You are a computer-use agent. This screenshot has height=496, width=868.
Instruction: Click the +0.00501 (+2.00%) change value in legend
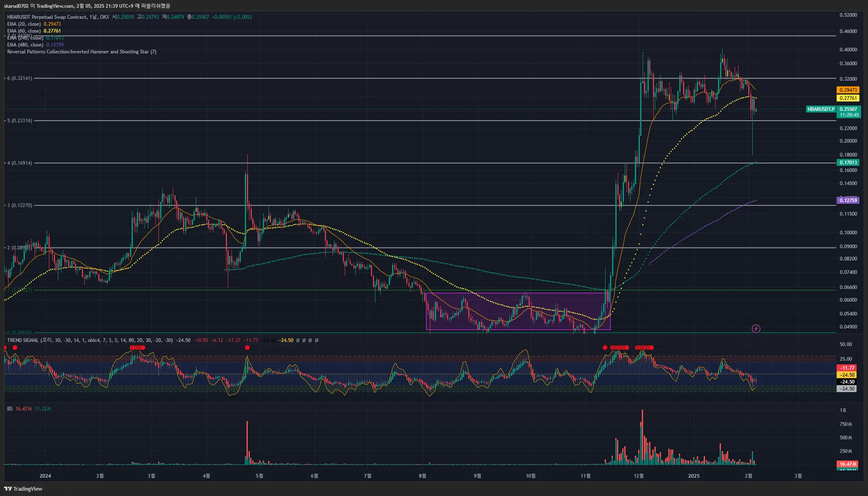pos(231,17)
